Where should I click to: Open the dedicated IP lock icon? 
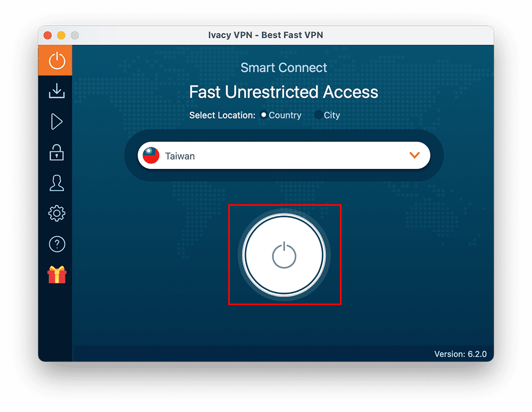(x=55, y=153)
